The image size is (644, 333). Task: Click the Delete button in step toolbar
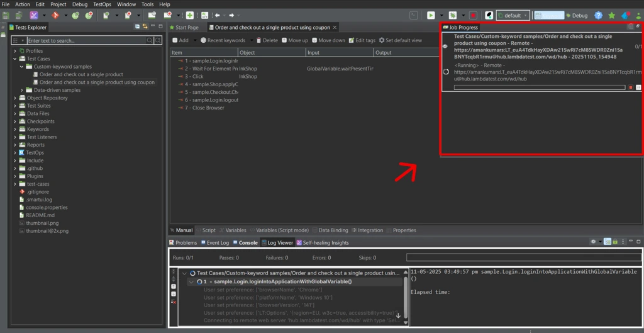[267, 40]
